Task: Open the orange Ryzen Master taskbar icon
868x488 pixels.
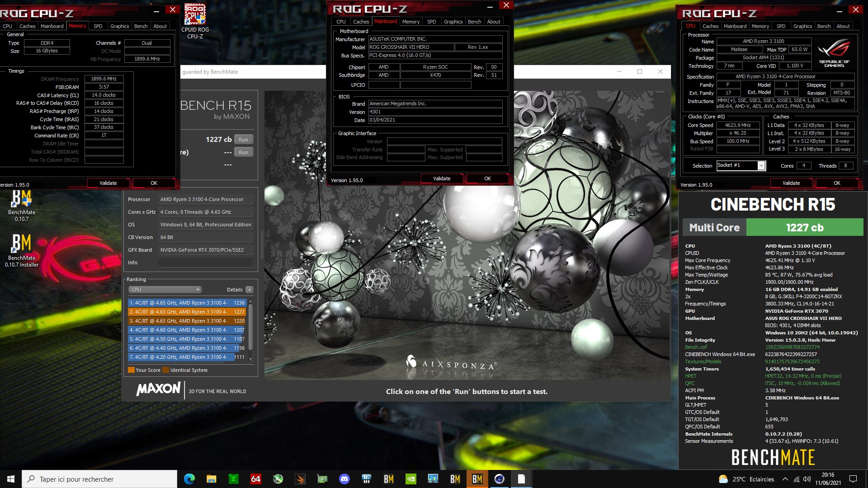Action: [300, 479]
